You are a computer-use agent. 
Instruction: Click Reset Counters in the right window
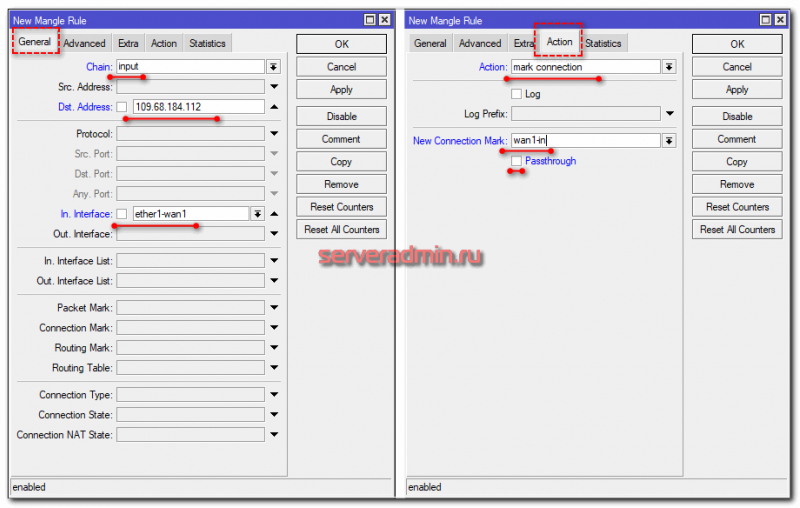[x=737, y=207]
